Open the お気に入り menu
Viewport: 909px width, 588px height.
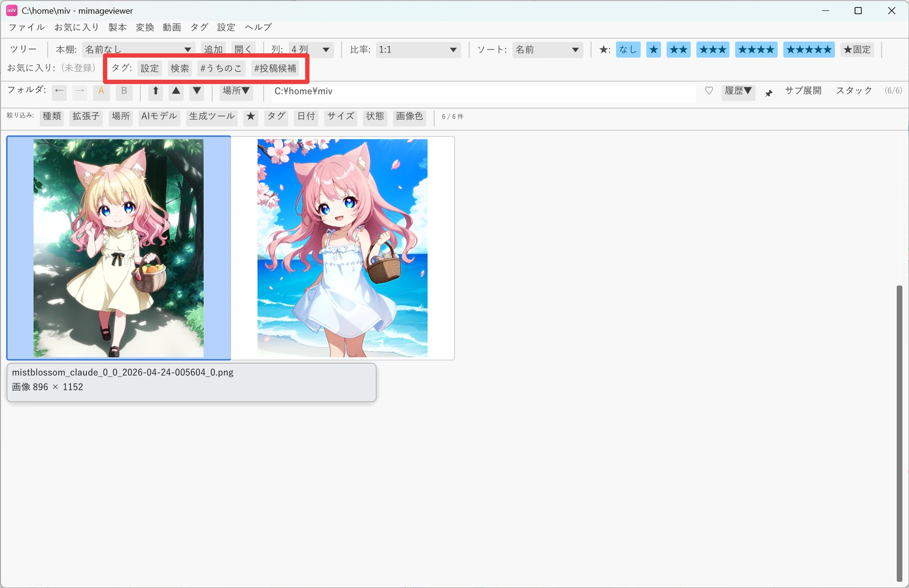coord(77,27)
